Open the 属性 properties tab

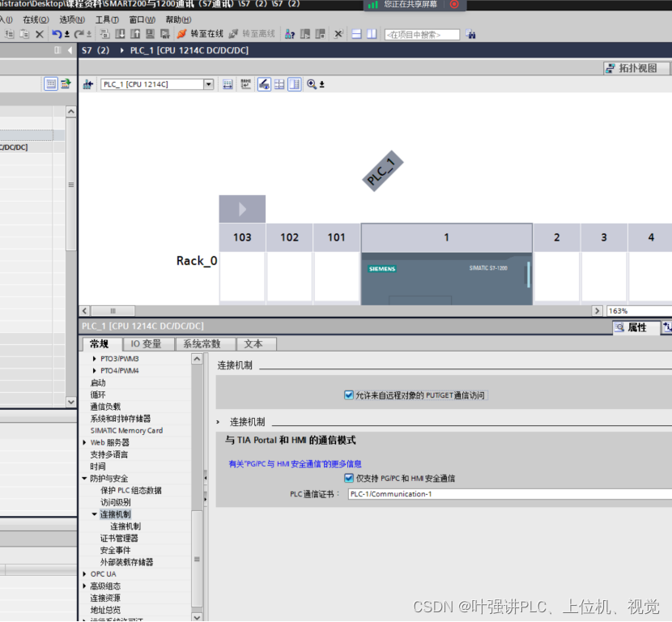pos(635,327)
